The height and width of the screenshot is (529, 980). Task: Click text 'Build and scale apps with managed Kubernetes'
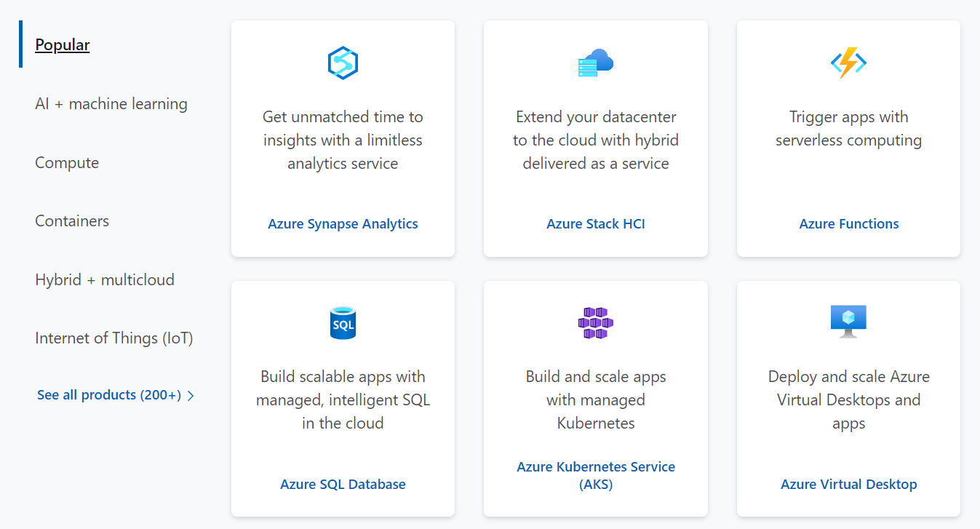[596, 399]
